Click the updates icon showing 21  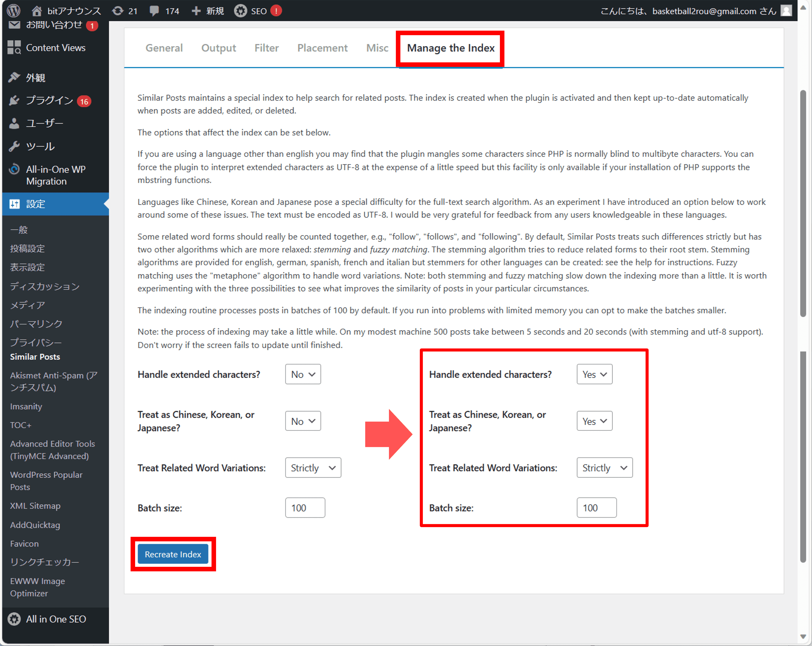pyautogui.click(x=118, y=11)
